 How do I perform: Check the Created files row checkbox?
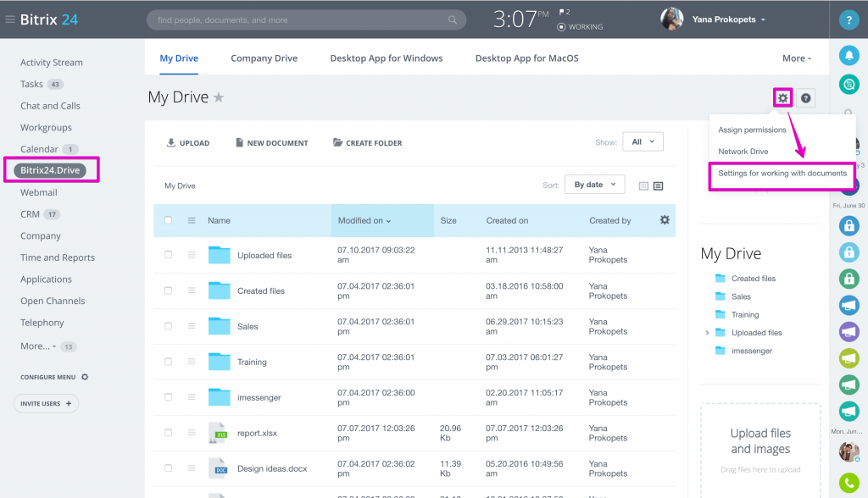169,290
